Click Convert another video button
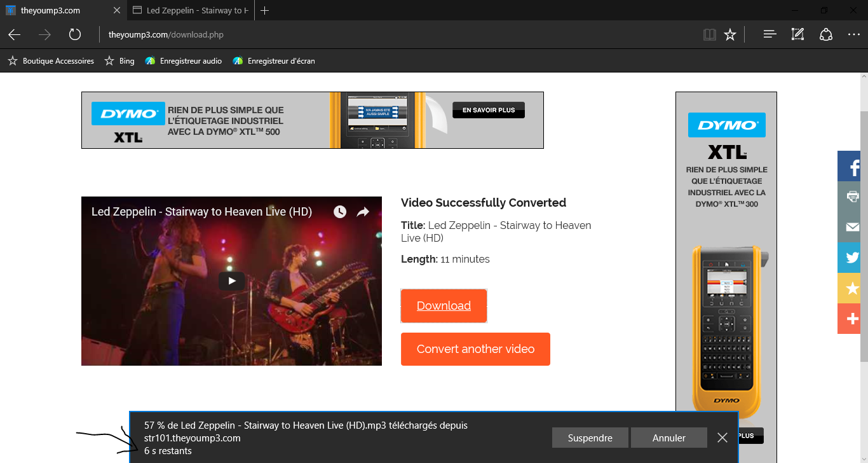868x463 pixels. click(x=475, y=349)
